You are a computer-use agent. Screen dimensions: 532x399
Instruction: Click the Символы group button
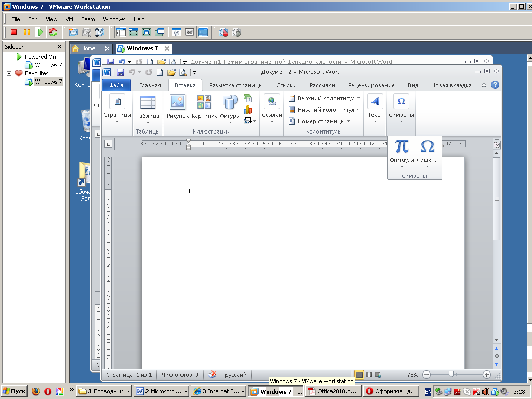(x=401, y=109)
